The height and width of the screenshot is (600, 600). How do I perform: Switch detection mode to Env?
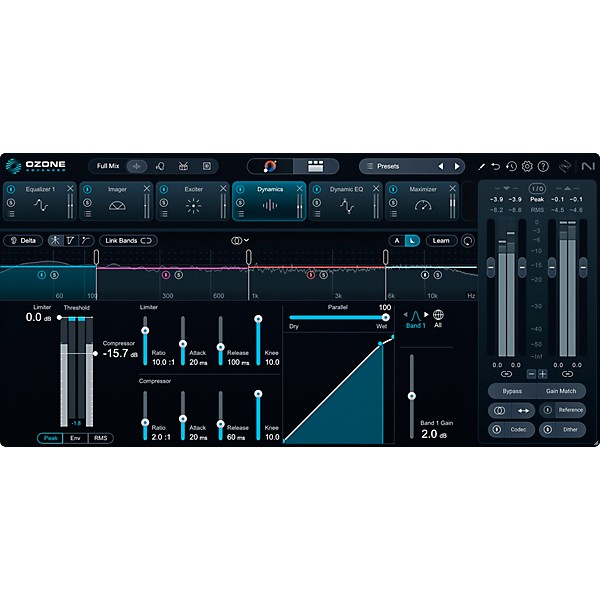click(x=75, y=438)
